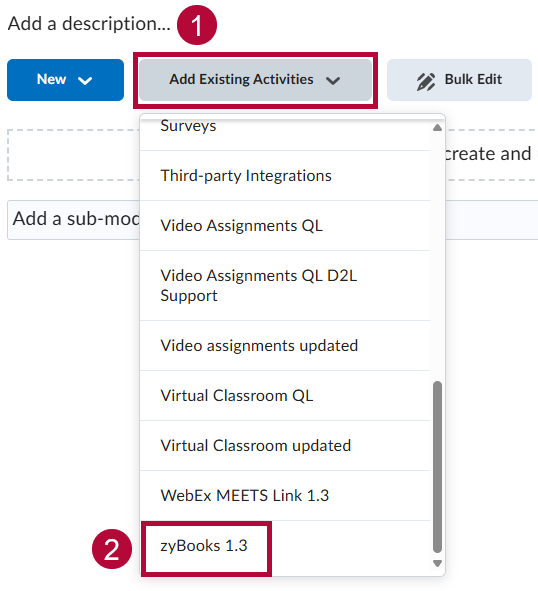Choose Video assignments updated
Screen dimensions: 538x591
[x=285, y=346]
